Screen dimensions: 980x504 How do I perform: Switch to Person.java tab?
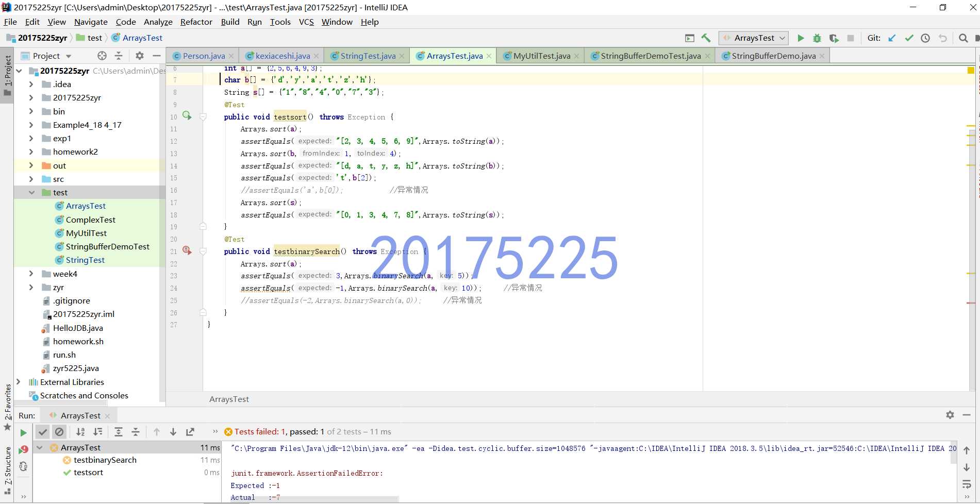[x=204, y=56]
